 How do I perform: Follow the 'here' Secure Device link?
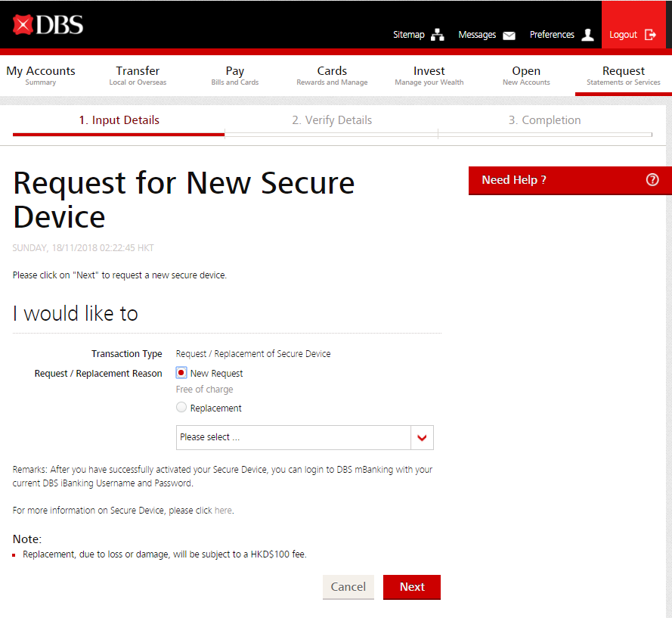(223, 511)
